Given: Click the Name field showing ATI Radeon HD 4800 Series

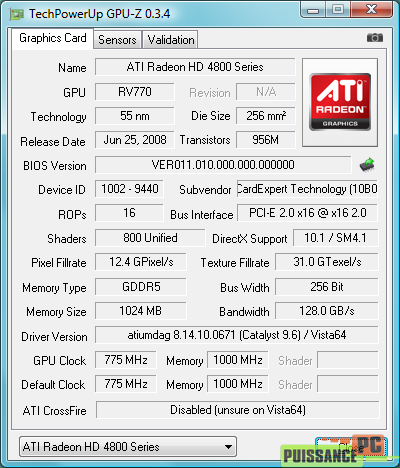Looking at the screenshot, I should [x=195, y=67].
